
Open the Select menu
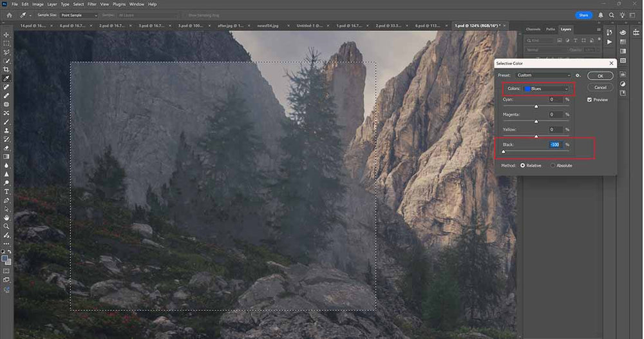pos(79,4)
